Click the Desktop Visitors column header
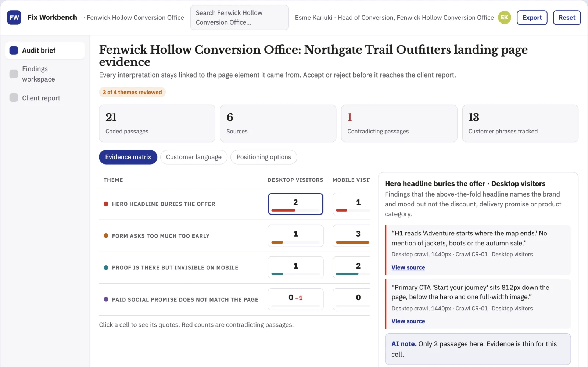The height and width of the screenshot is (367, 588). click(295, 180)
